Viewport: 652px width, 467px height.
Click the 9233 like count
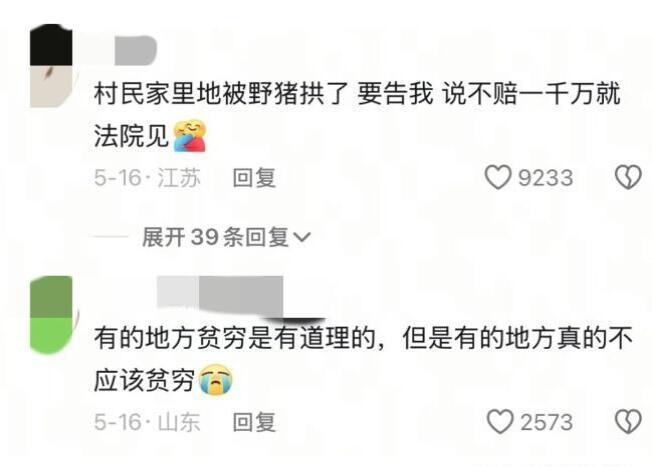coord(546,178)
